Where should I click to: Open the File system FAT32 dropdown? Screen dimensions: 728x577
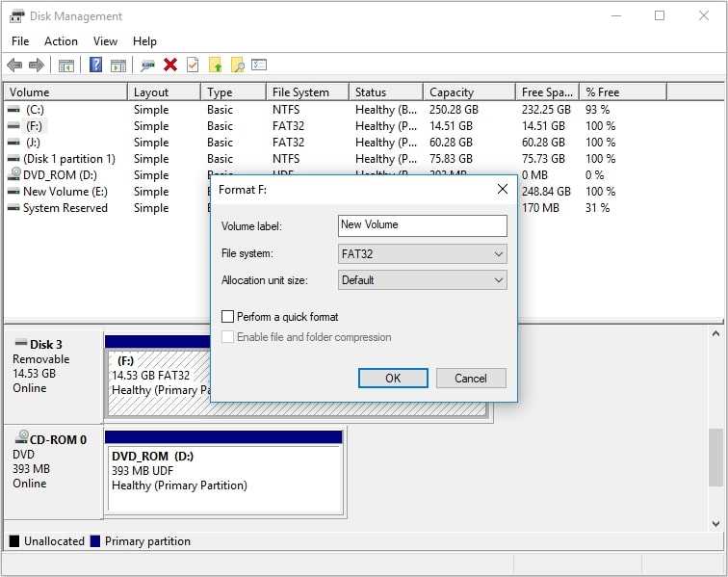click(x=423, y=254)
